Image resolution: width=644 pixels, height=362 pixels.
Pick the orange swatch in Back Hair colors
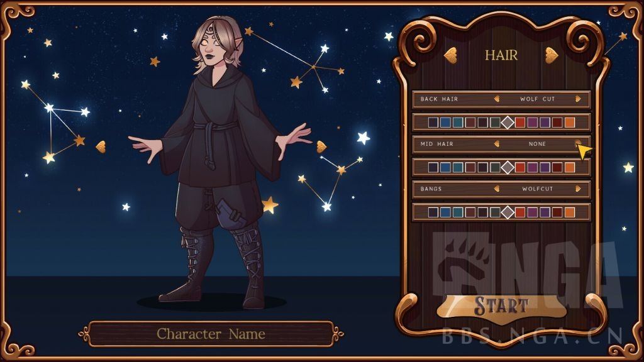[570, 123]
